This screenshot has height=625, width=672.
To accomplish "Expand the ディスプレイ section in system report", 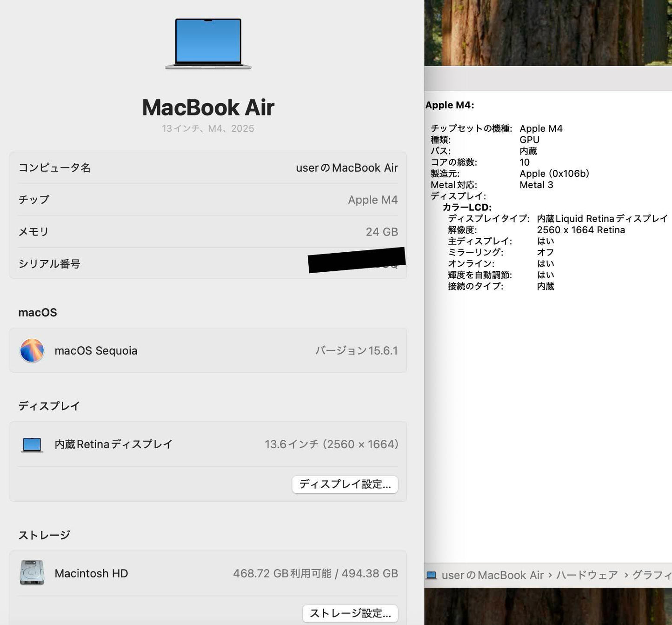I will (459, 196).
